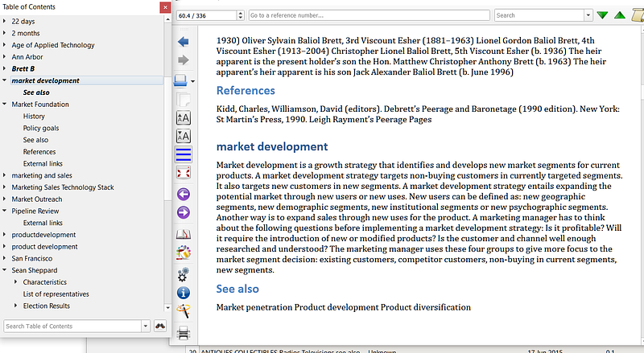Select bold 'See also' under market development
Viewport: 644px width, 353px height.
coord(36,92)
